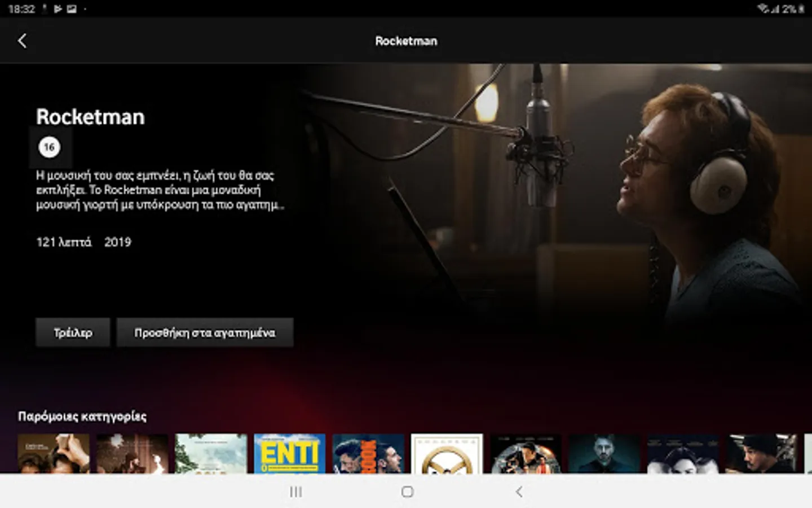Open the yellow ENTI movie poster
812x508 pixels.
pos(289,453)
